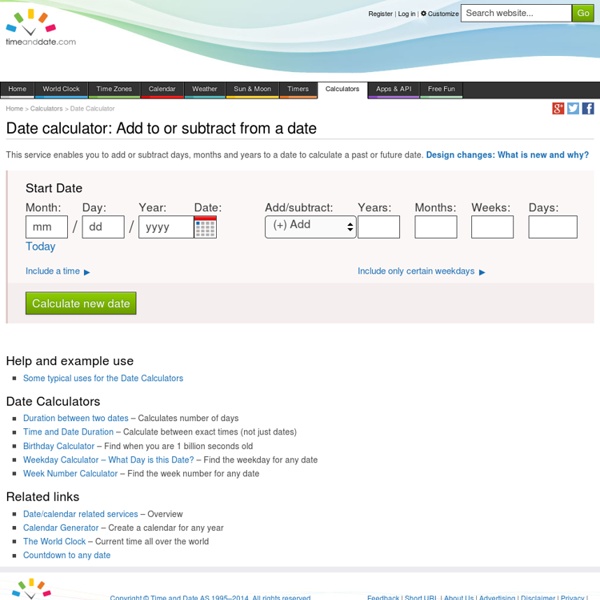Image resolution: width=600 pixels, height=600 pixels.
Task: Share via the Facebook icon
Action: pos(588,108)
